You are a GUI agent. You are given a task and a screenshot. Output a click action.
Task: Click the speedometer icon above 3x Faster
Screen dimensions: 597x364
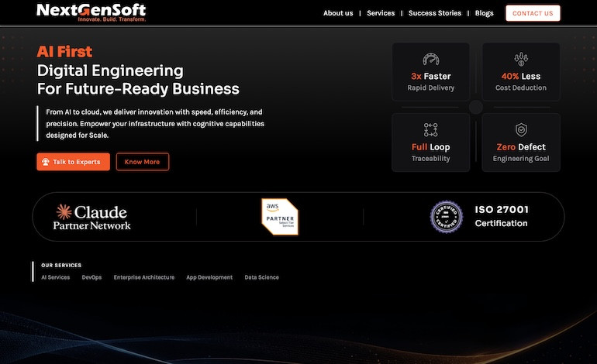430,60
